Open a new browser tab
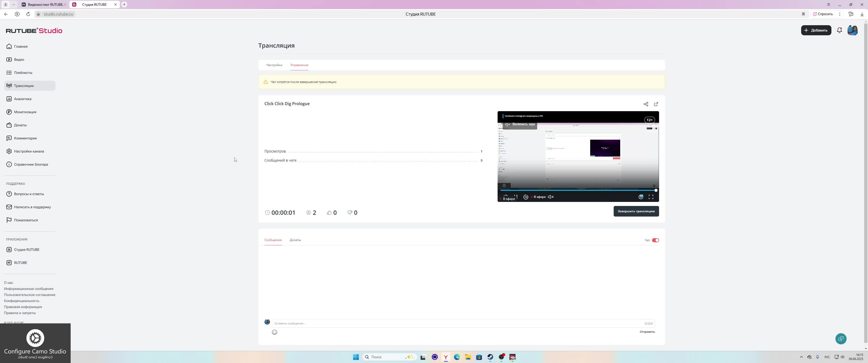Screen dimensions: 868x363 click(124, 4)
